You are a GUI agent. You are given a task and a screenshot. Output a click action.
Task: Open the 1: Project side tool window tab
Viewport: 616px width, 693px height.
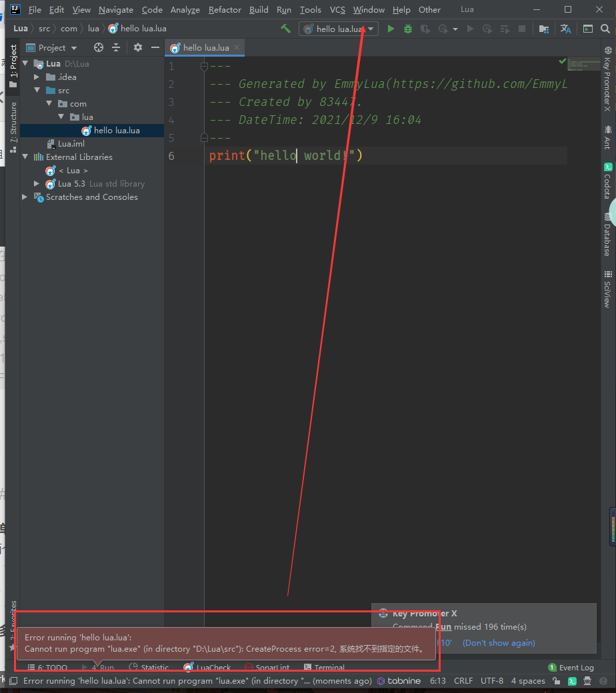point(13,65)
